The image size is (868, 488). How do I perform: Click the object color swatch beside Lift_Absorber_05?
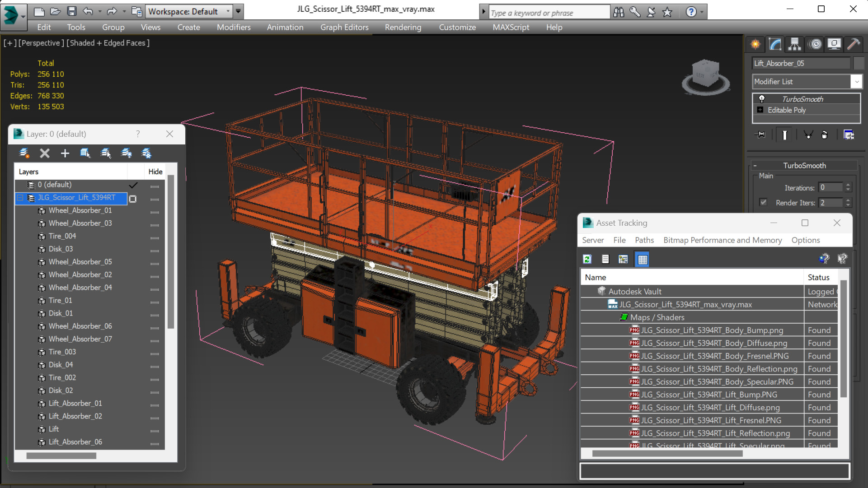click(x=858, y=63)
